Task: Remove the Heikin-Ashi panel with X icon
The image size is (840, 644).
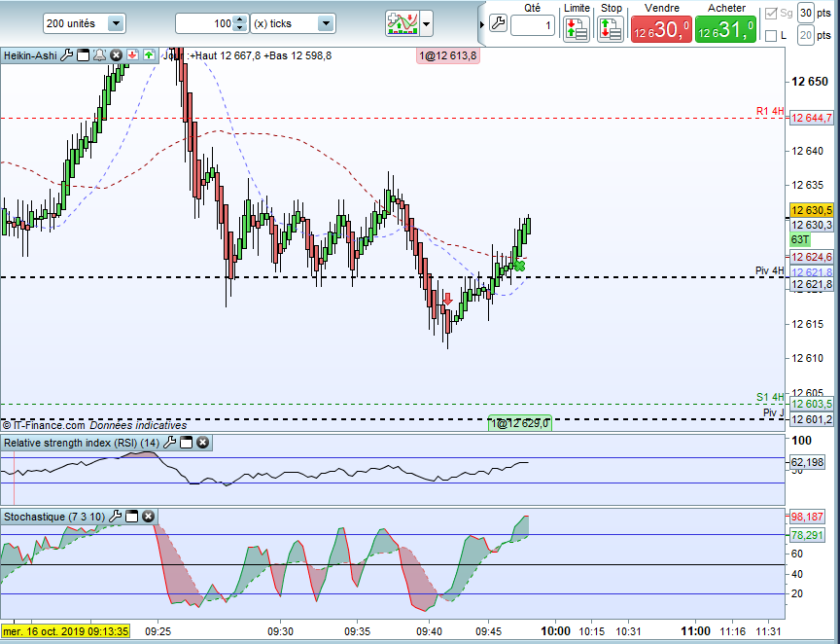Action: tap(116, 55)
